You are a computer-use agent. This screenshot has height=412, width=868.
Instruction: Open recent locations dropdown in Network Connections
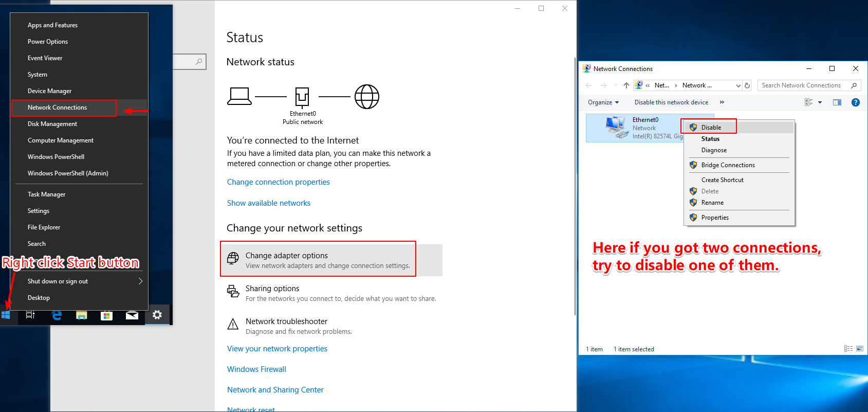(616, 85)
